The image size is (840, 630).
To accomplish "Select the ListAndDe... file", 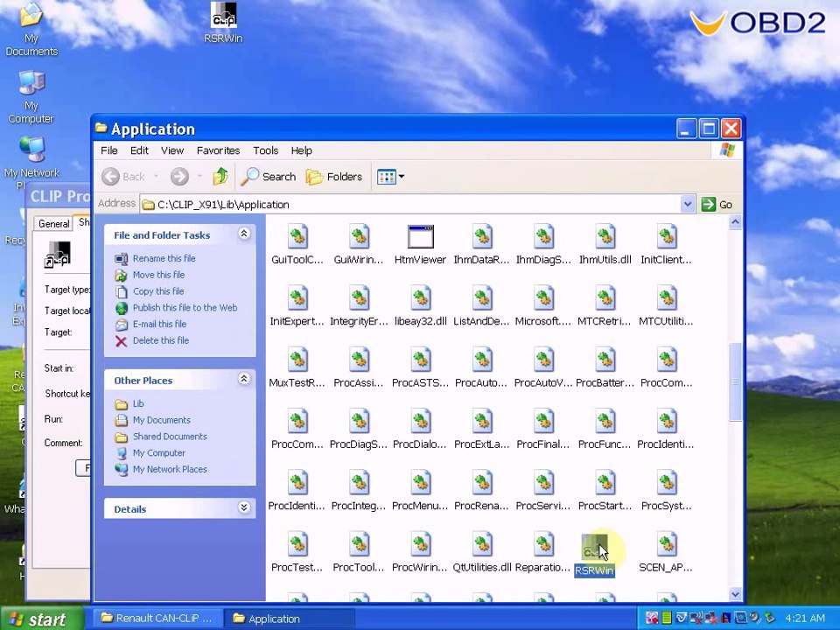I will click(x=481, y=306).
